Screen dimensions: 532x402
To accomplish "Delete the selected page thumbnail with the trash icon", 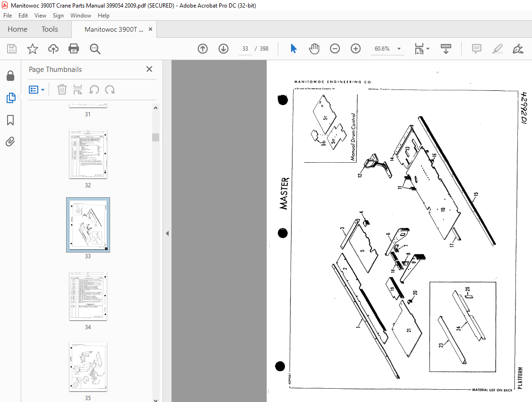I will click(x=62, y=90).
